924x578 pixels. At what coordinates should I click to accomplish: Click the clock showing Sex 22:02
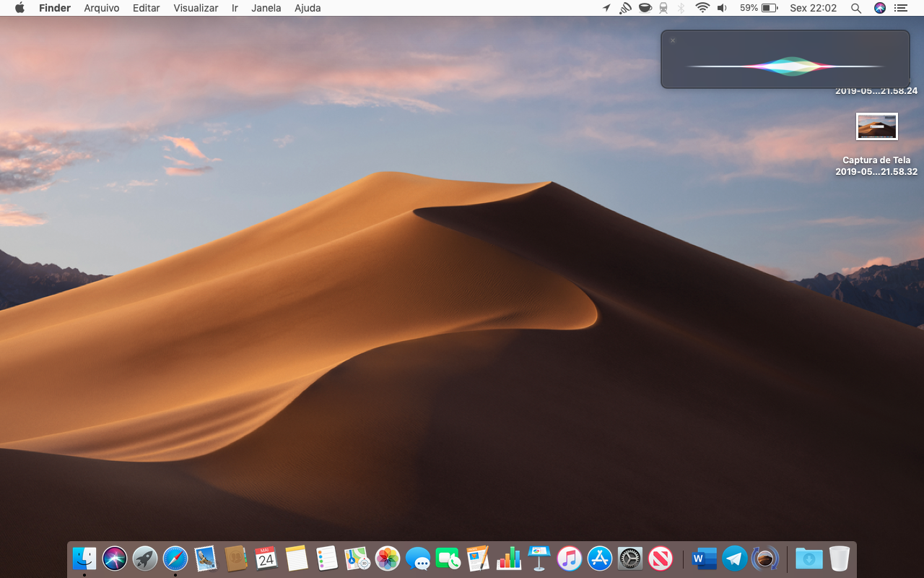click(x=814, y=8)
